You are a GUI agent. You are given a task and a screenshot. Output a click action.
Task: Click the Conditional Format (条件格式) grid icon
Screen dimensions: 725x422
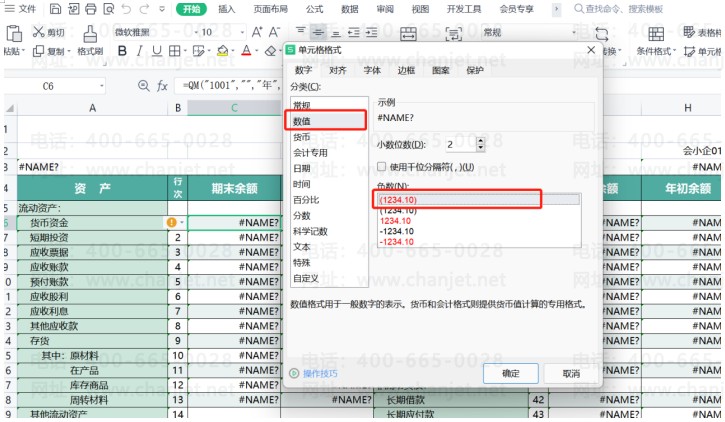click(x=656, y=33)
